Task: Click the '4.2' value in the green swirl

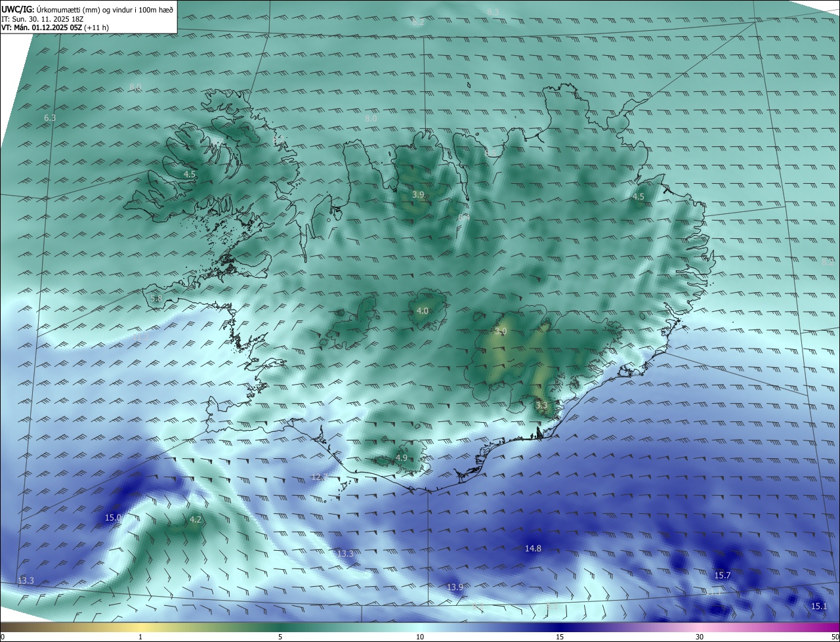Action: point(195,519)
